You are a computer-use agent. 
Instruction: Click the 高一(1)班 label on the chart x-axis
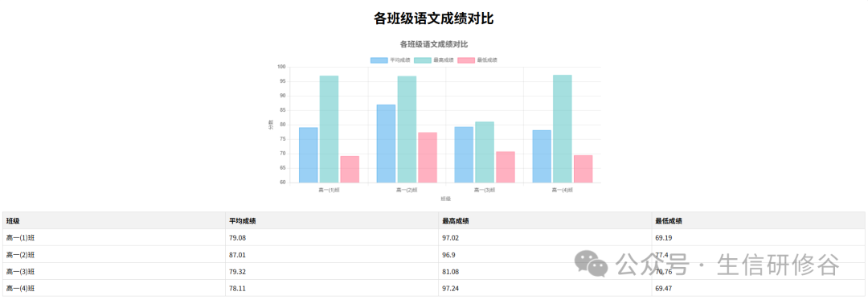(x=329, y=190)
